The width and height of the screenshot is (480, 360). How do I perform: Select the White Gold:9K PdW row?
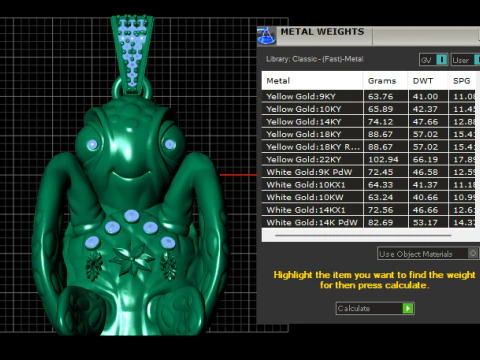[368, 172]
